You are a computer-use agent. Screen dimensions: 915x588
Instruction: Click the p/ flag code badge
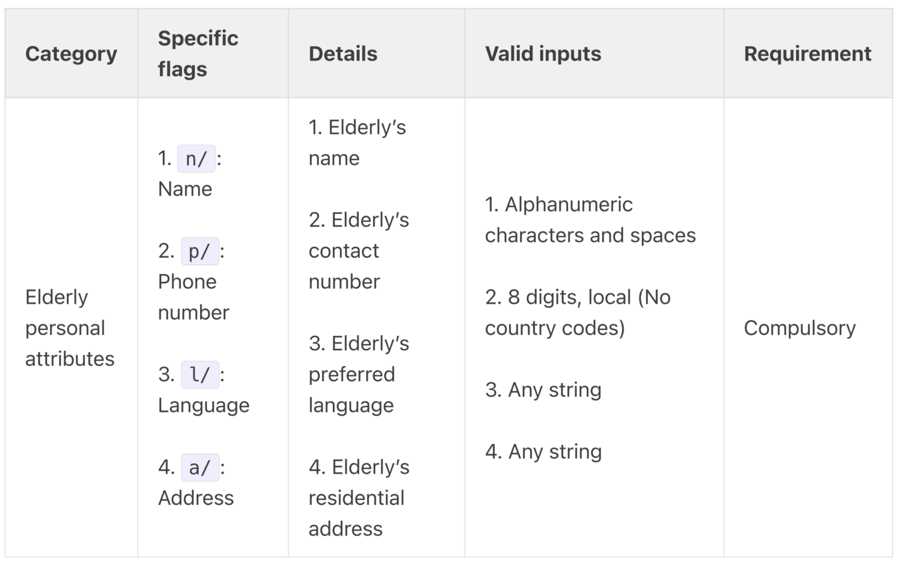pos(200,251)
